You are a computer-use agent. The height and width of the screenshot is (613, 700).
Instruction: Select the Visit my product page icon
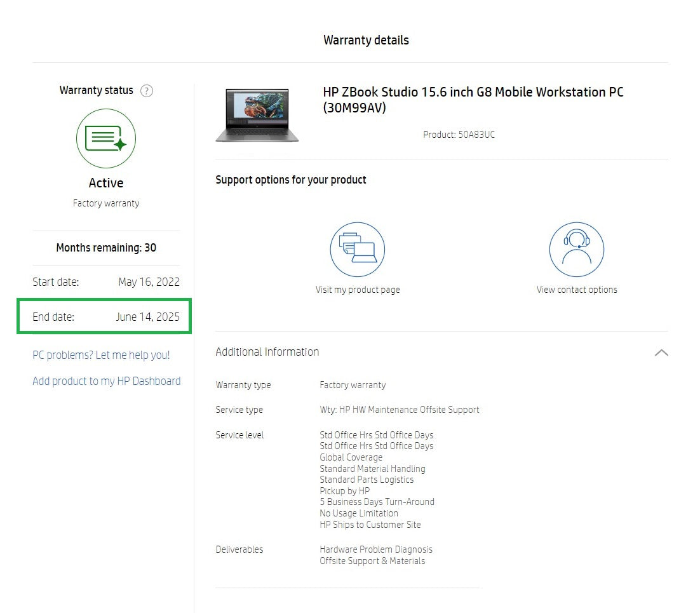(357, 249)
